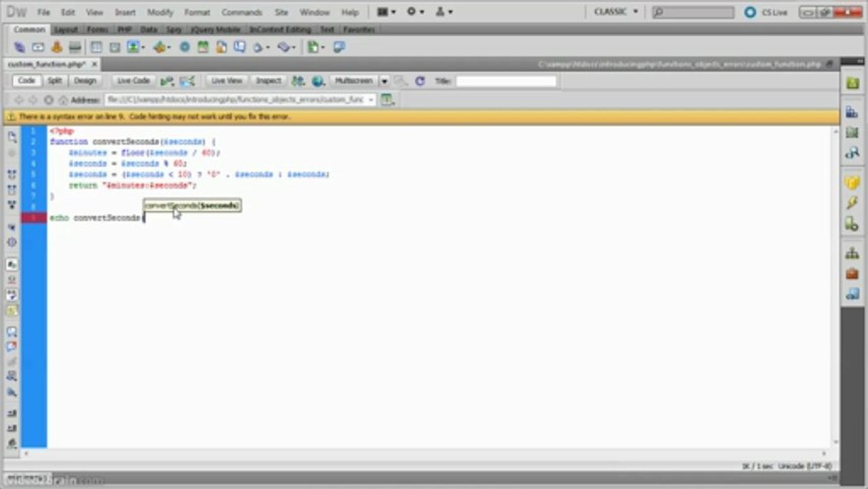Viewport: 868px width, 489px height.
Task: Open the Head insert dropdown
Action: click(x=261, y=47)
